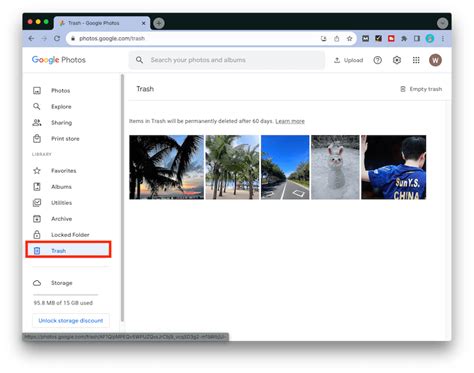Select the Trash - Google Photos browser tab
The image size is (474, 373).
tap(102, 23)
